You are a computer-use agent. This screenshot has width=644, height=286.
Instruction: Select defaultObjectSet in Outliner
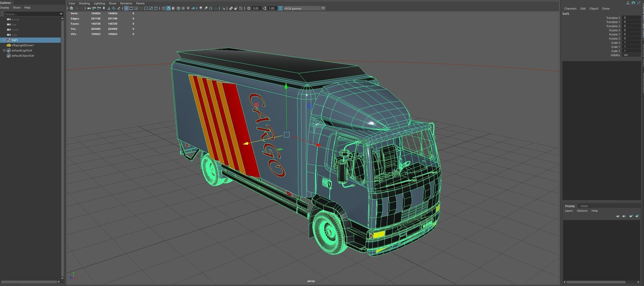(x=23, y=56)
